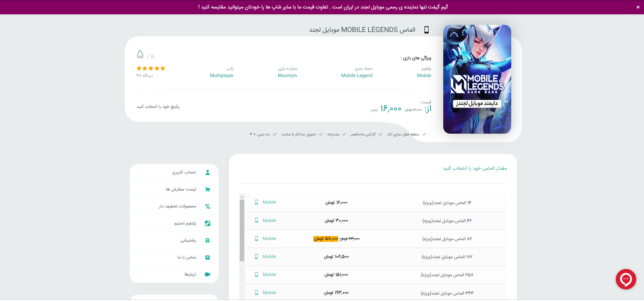Click the package list scroll up arrow
The height and width of the screenshot is (301, 644).
242,197
